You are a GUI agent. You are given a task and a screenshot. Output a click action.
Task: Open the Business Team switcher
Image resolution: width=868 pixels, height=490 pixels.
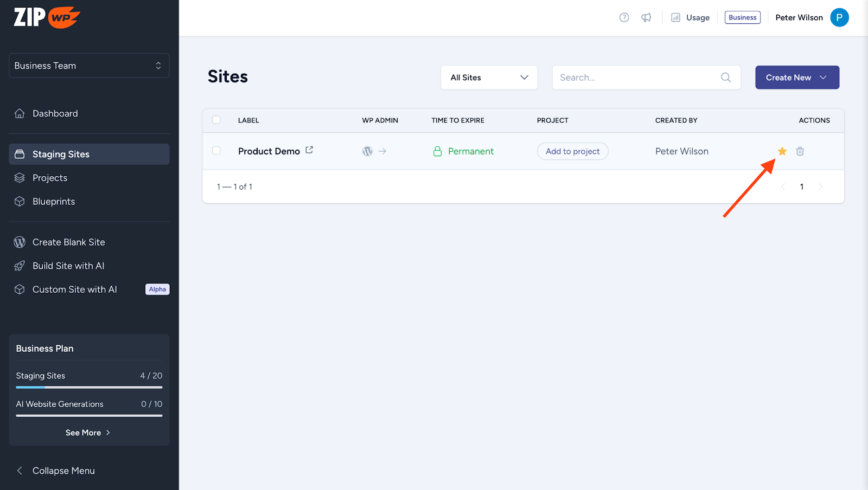coord(88,65)
